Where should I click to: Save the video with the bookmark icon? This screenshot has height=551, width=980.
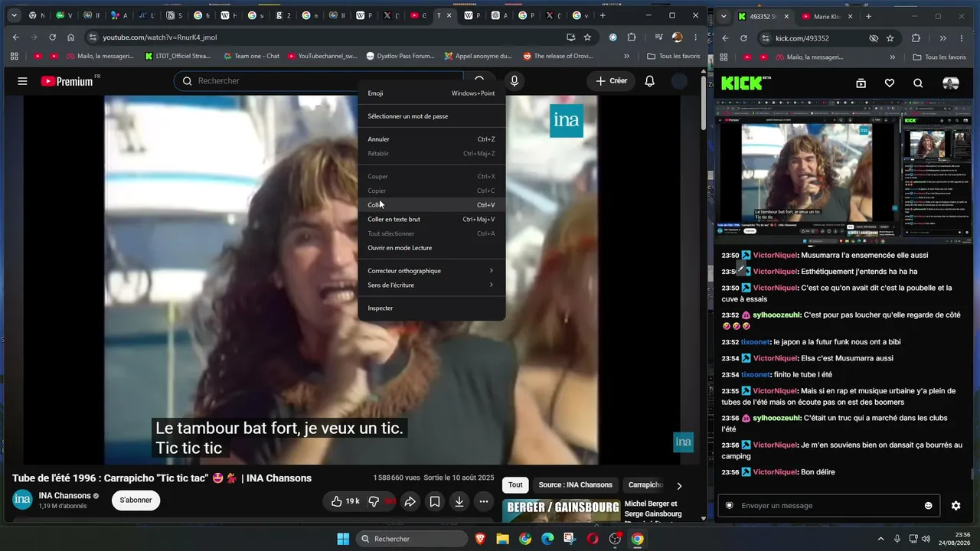point(434,501)
